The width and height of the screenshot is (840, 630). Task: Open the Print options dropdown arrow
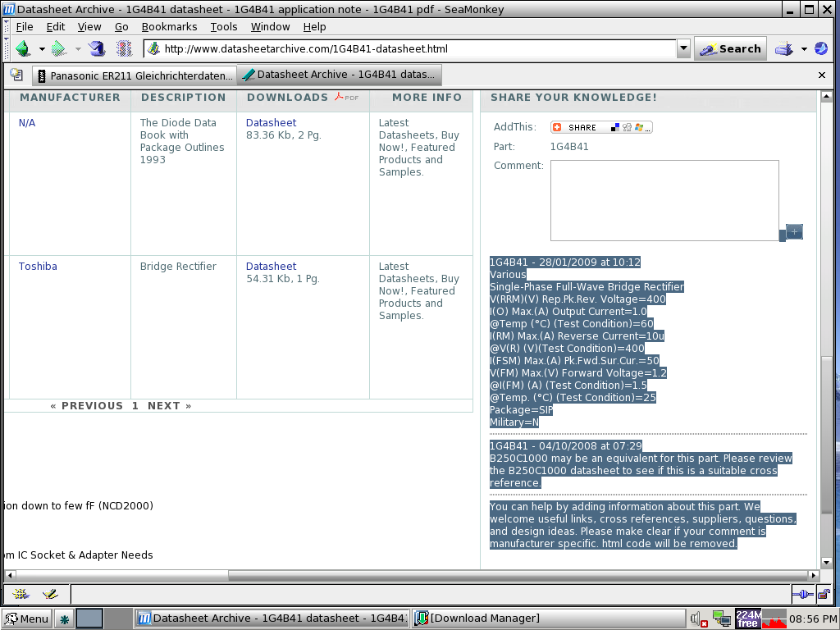coord(804,49)
